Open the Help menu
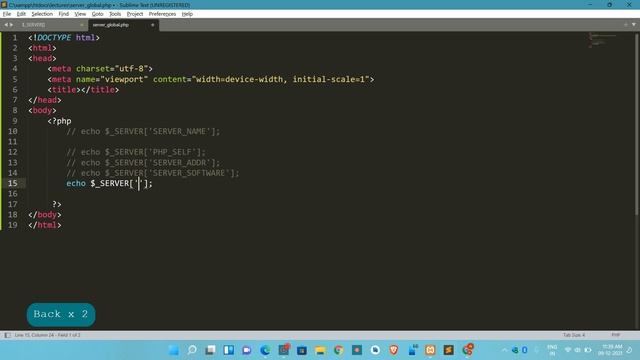Screen dimensions: 640x360 187,14
